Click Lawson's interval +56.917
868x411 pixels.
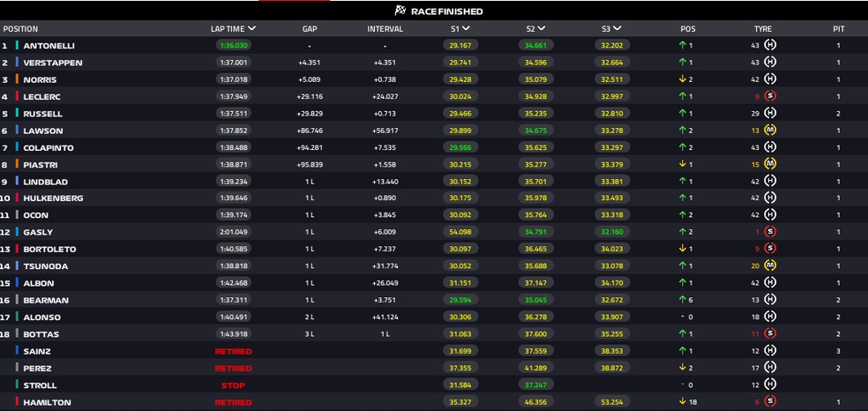(x=385, y=131)
